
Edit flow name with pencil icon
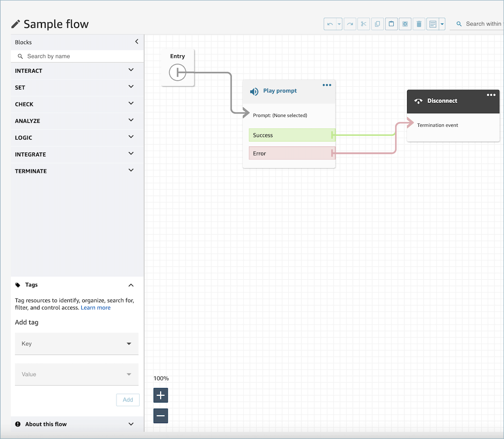pyautogui.click(x=16, y=24)
